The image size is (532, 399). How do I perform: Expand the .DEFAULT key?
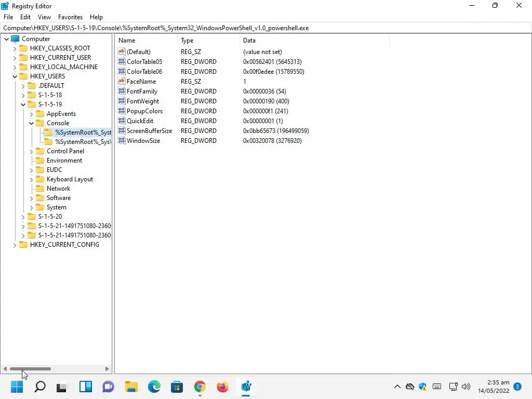[x=23, y=86]
